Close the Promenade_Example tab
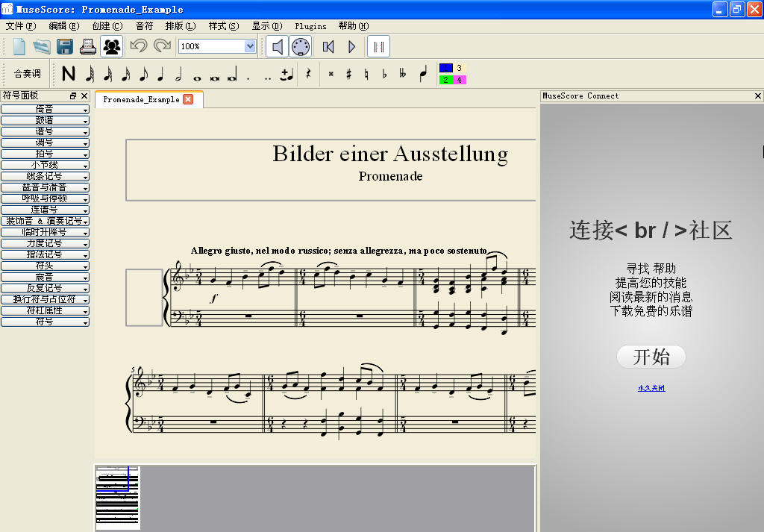This screenshot has width=764, height=532. click(188, 99)
